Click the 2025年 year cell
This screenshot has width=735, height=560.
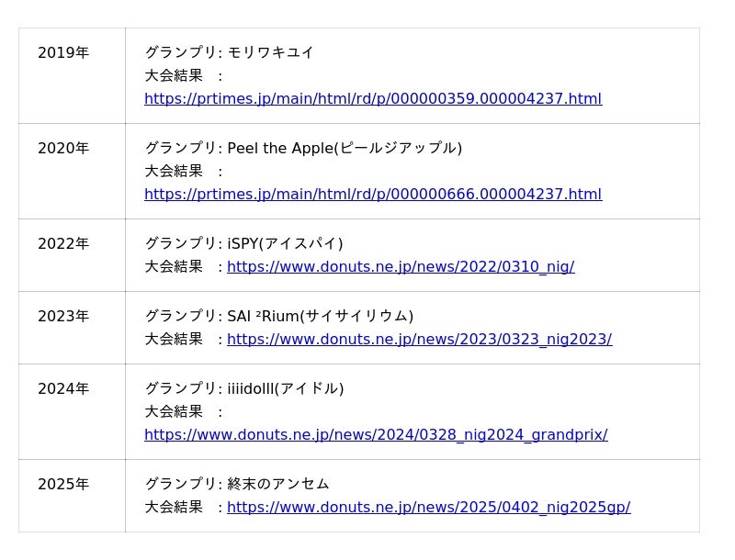coord(63,485)
